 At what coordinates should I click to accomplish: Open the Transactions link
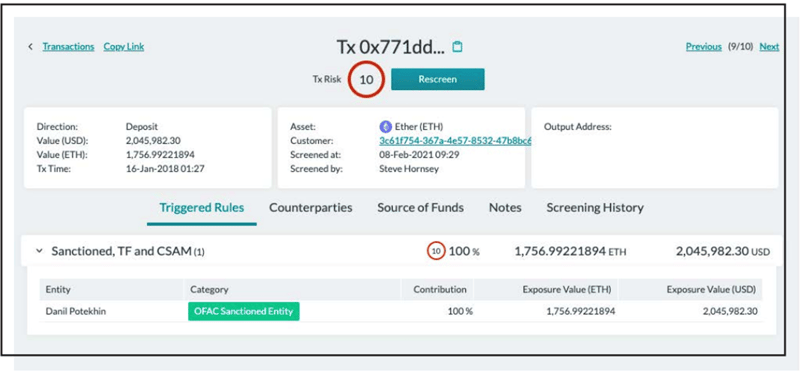(x=68, y=46)
